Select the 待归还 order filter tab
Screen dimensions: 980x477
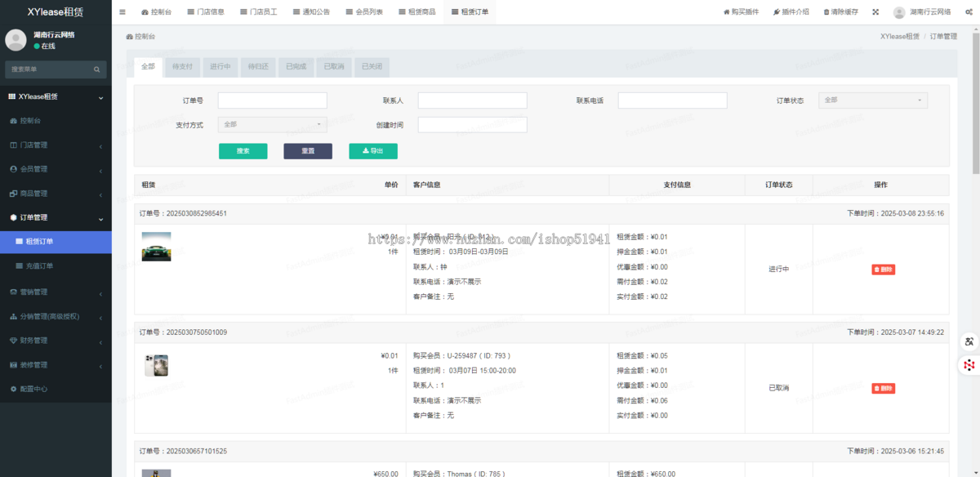tap(258, 66)
